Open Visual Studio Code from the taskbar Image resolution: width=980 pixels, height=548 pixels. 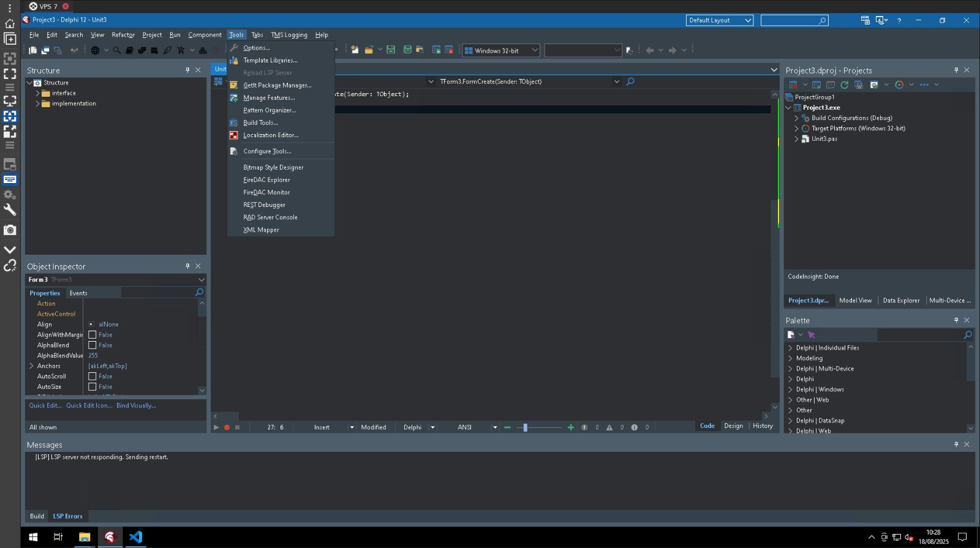pyautogui.click(x=135, y=537)
